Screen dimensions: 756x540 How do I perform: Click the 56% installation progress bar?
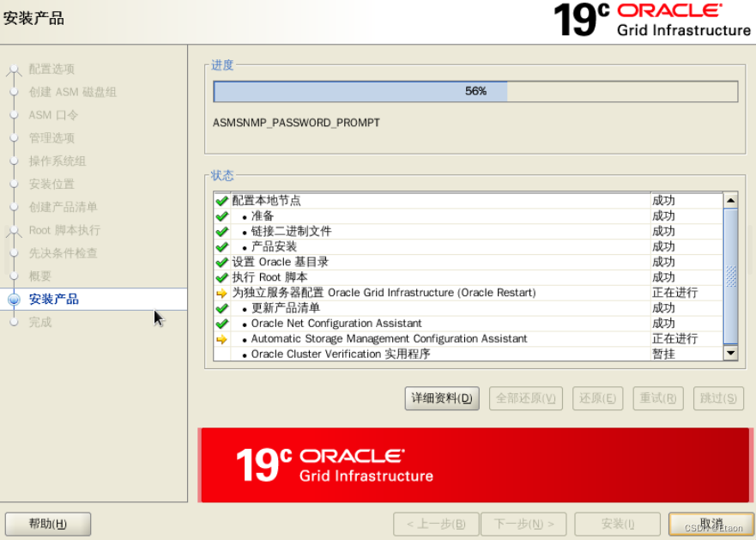click(x=475, y=91)
